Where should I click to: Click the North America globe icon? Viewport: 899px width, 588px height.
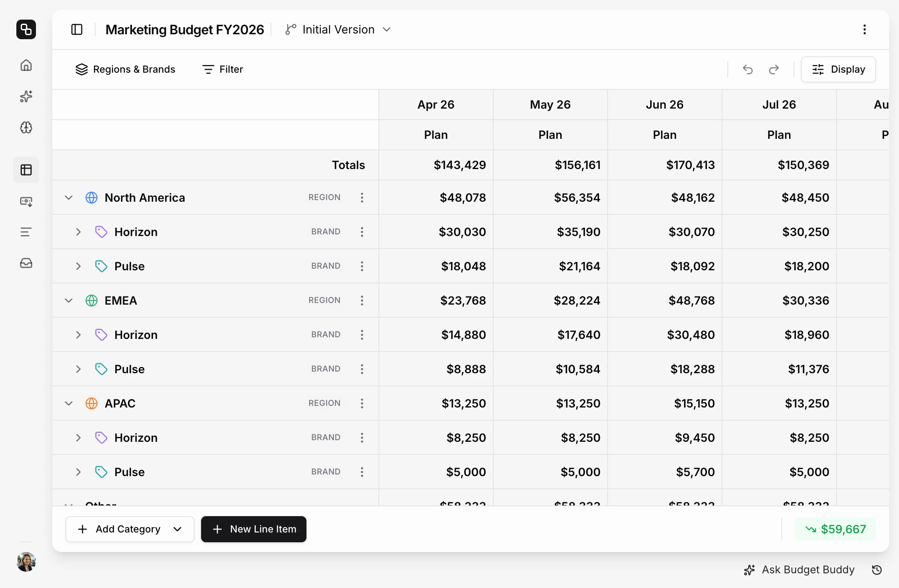click(x=92, y=198)
